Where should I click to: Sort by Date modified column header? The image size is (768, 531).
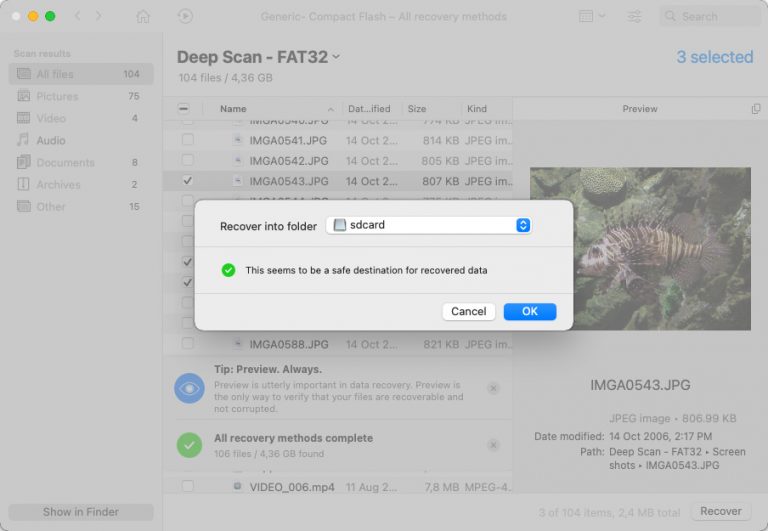[369, 109]
